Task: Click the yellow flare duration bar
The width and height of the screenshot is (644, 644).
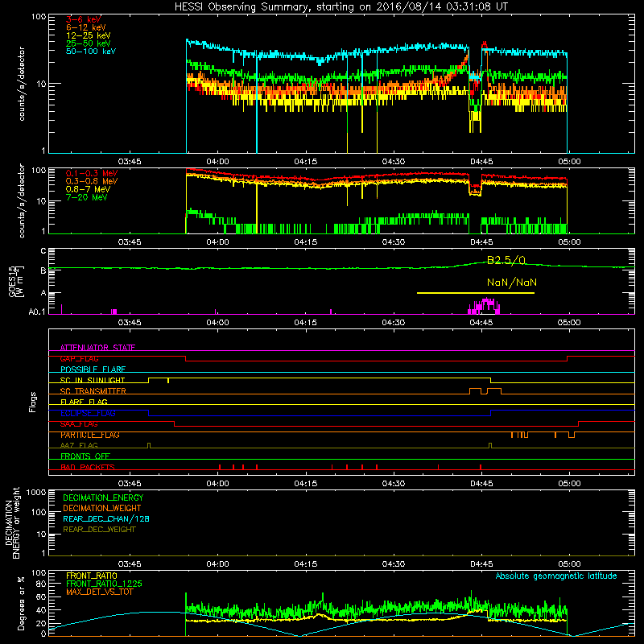Action: tap(476, 293)
